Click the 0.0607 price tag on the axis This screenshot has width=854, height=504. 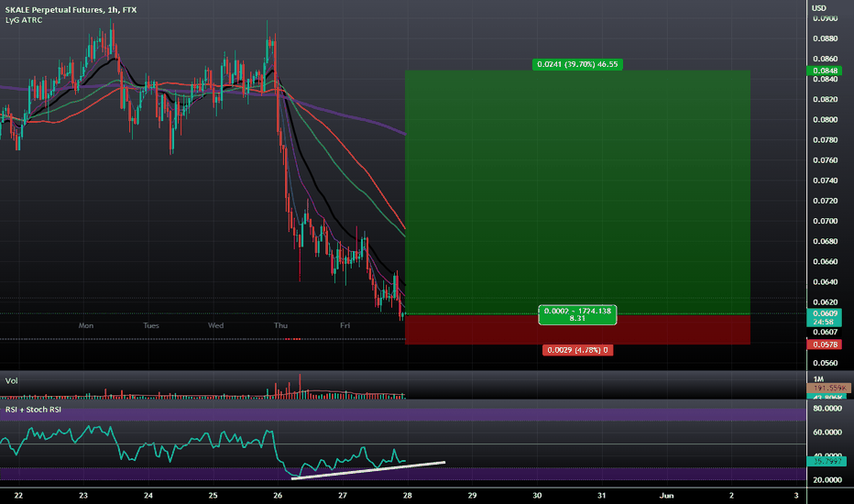click(825, 332)
